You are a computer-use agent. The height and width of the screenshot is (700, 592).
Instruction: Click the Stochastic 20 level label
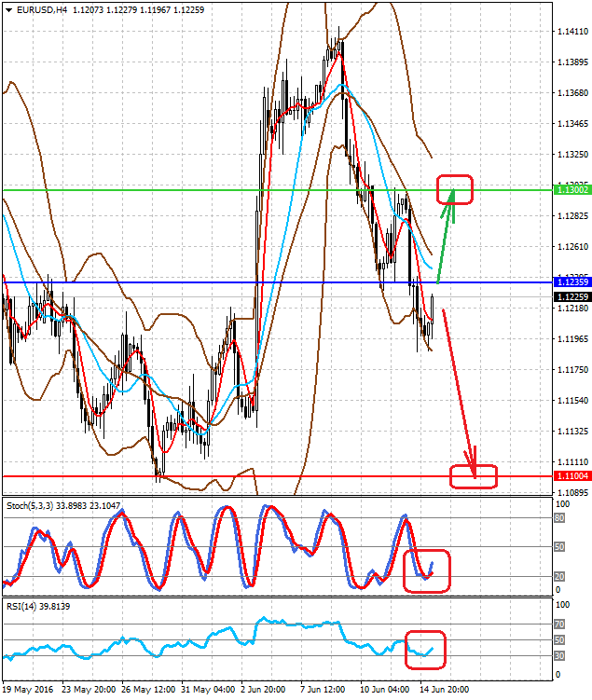pyautogui.click(x=559, y=577)
